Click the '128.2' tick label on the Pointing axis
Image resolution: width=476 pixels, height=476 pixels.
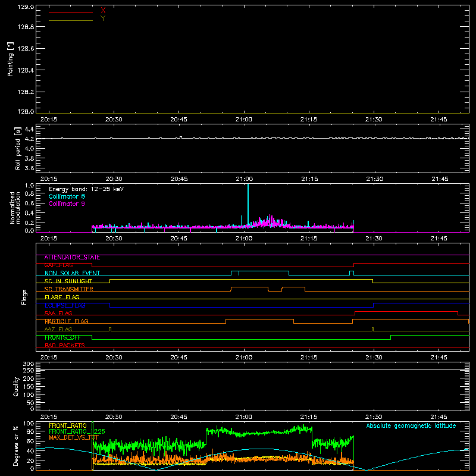[26, 92]
